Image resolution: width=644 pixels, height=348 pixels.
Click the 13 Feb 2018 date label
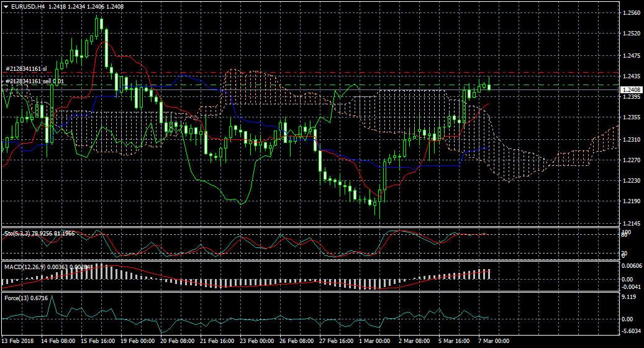coord(17,341)
